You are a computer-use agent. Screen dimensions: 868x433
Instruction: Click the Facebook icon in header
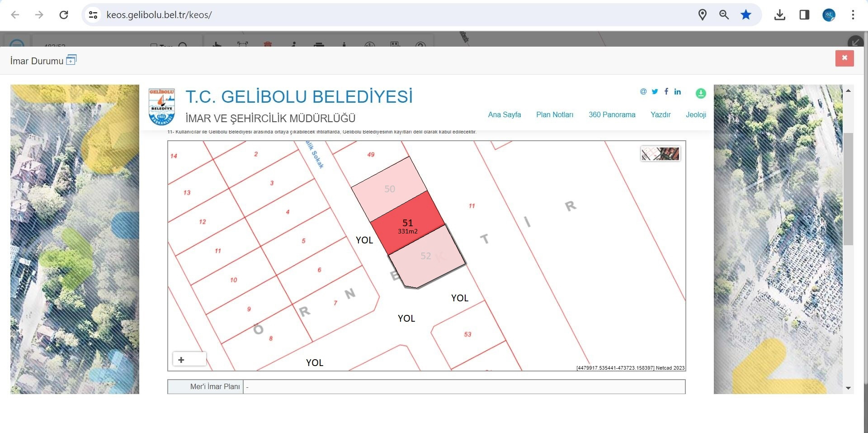(666, 91)
